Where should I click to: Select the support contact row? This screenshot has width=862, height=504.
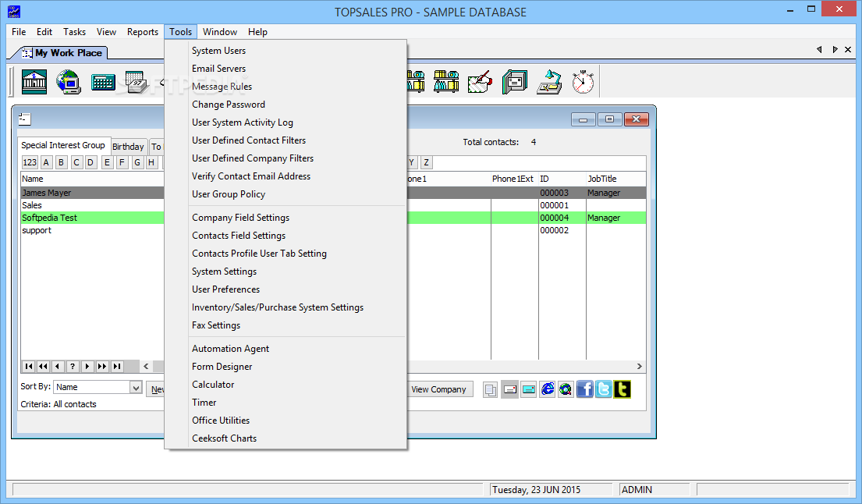click(92, 230)
